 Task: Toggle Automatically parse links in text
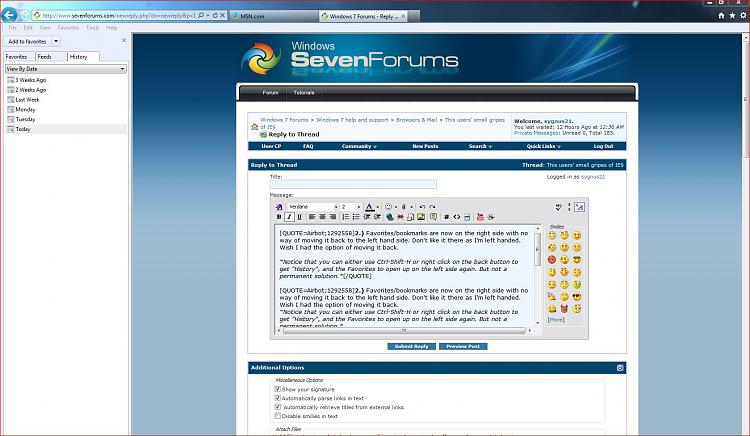tap(277, 398)
